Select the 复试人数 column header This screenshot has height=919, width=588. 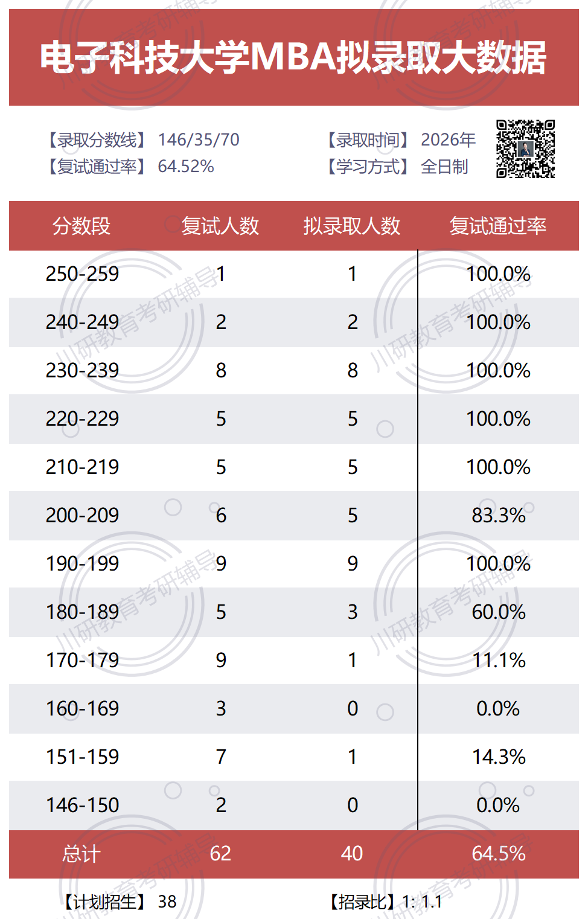coord(220,226)
